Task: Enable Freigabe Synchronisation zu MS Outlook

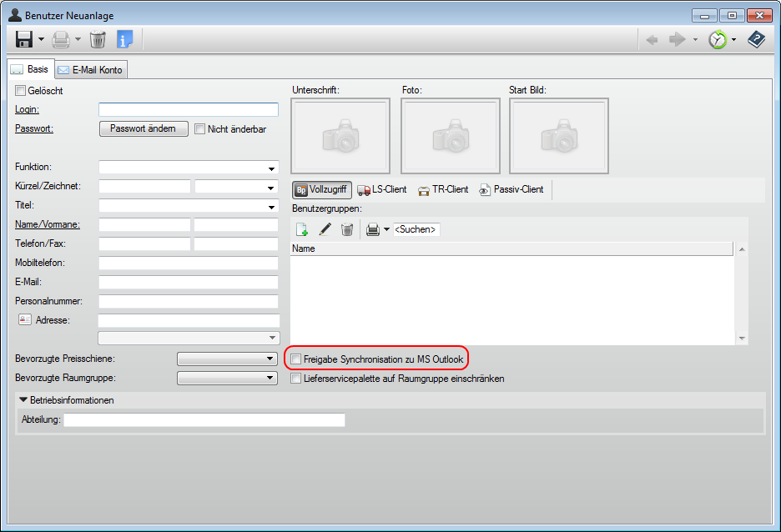Action: [x=295, y=359]
